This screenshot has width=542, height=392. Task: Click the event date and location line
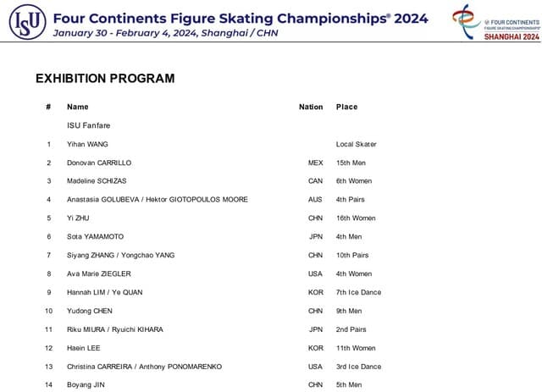(x=166, y=33)
